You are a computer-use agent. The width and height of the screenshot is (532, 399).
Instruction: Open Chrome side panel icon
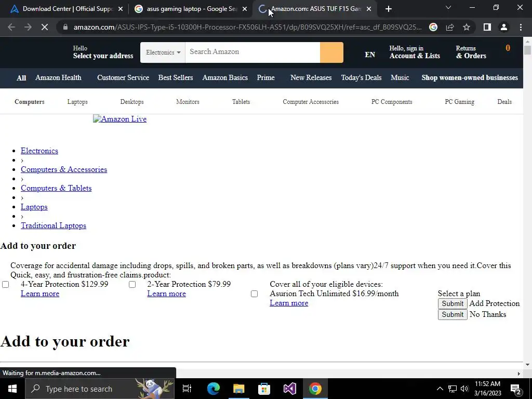click(x=487, y=27)
